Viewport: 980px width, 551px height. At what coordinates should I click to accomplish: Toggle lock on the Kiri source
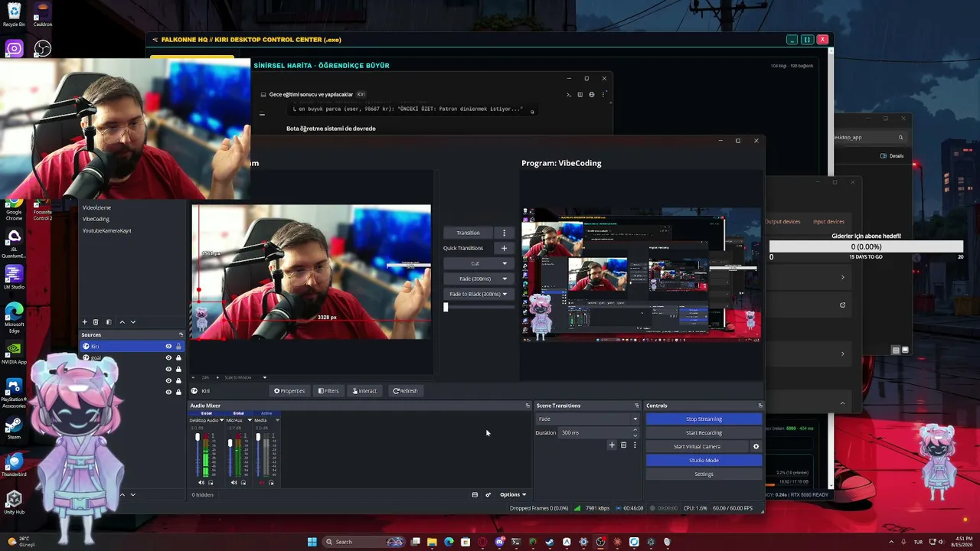(178, 346)
